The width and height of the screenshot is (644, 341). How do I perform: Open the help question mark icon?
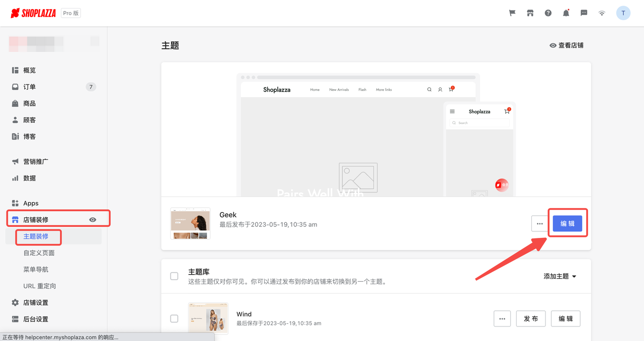tap(548, 13)
